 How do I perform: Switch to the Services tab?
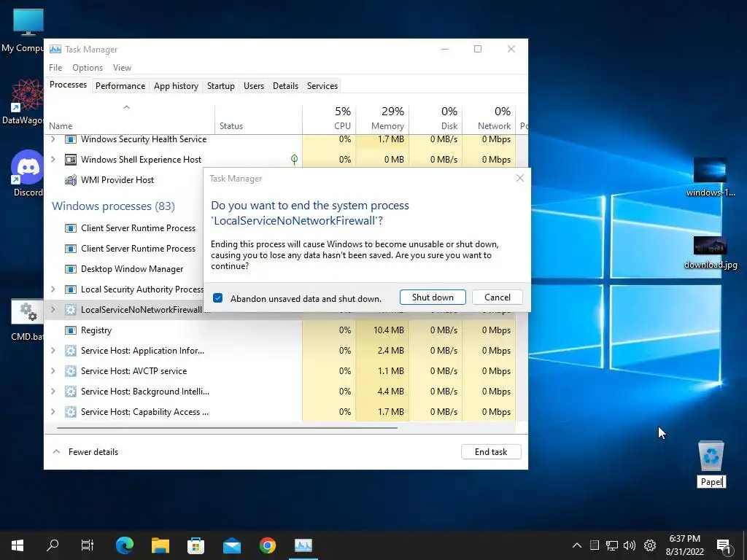point(322,86)
